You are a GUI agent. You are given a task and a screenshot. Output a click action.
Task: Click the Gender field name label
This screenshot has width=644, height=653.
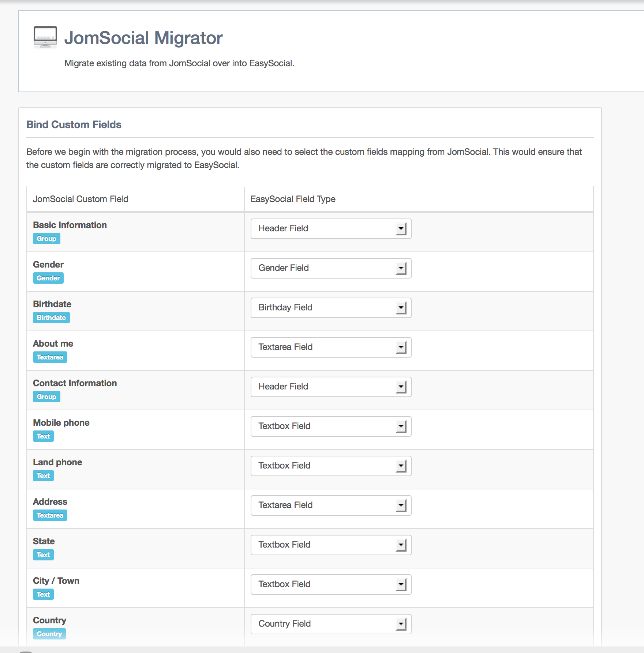(48, 265)
